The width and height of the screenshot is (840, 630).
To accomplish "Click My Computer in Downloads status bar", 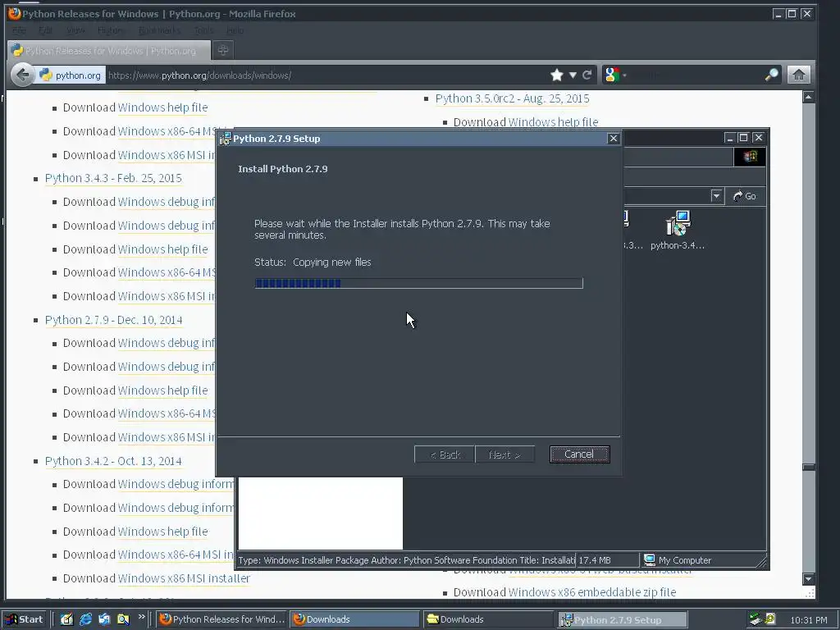I will (678, 560).
